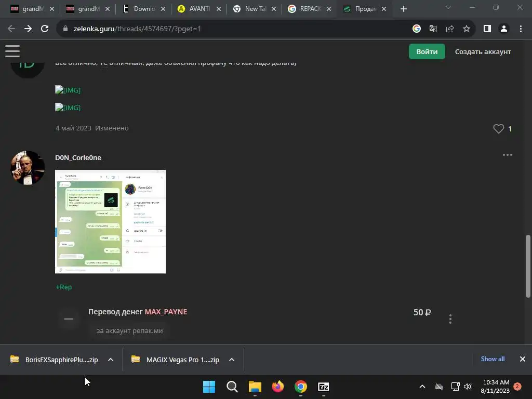Open the notification badge showing 2
This screenshot has height=399, width=532.
click(x=517, y=387)
